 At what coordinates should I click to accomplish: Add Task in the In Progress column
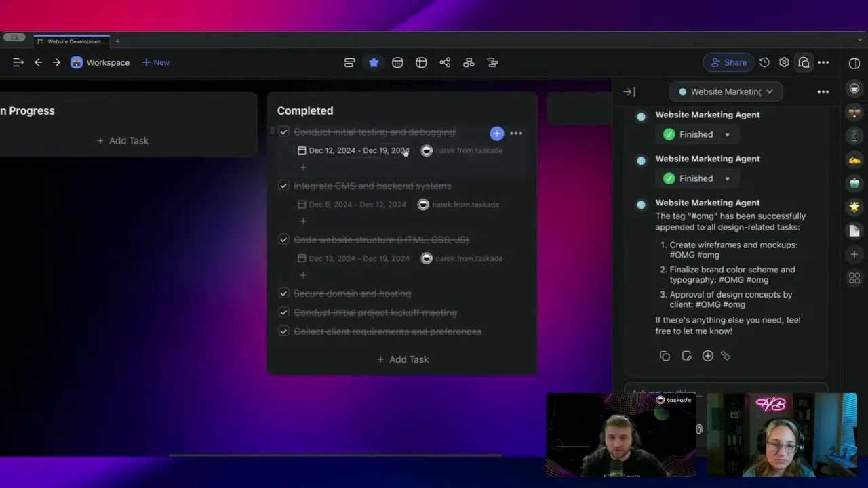pyautogui.click(x=123, y=140)
